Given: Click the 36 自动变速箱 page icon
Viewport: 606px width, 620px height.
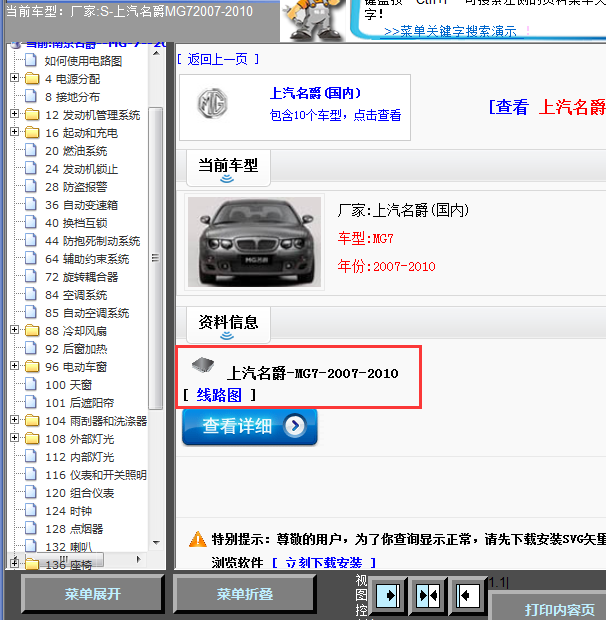Looking at the screenshot, I should coord(31,204).
